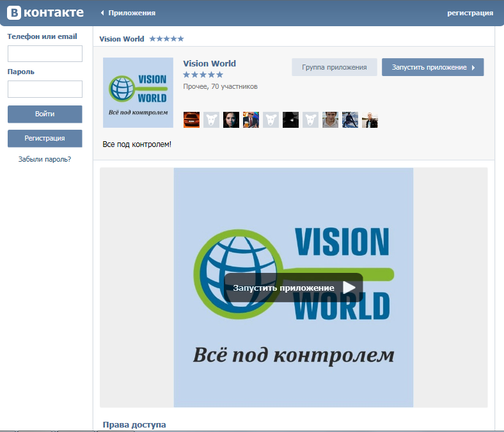Open the man with beer participant avatar
504x432 pixels.
[251, 120]
